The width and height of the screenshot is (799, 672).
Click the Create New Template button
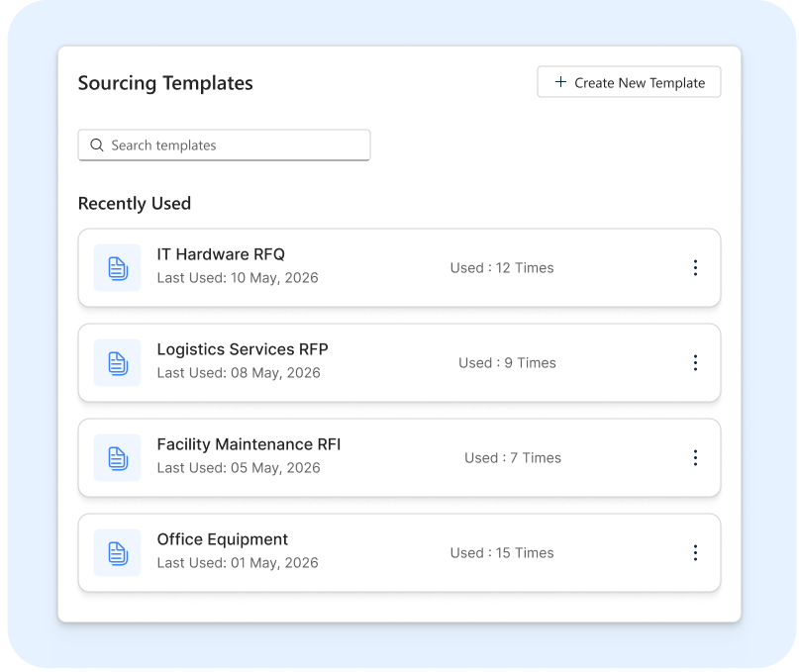click(629, 81)
